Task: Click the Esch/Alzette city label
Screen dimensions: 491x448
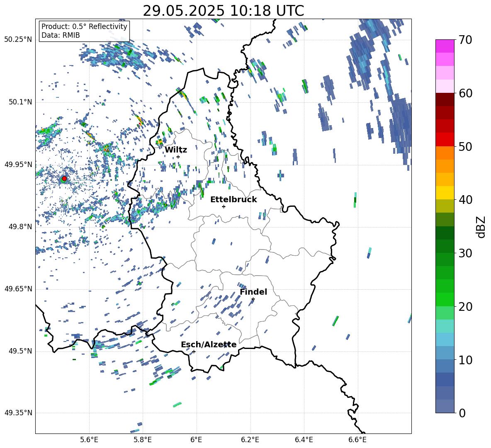Action: pyautogui.click(x=209, y=345)
